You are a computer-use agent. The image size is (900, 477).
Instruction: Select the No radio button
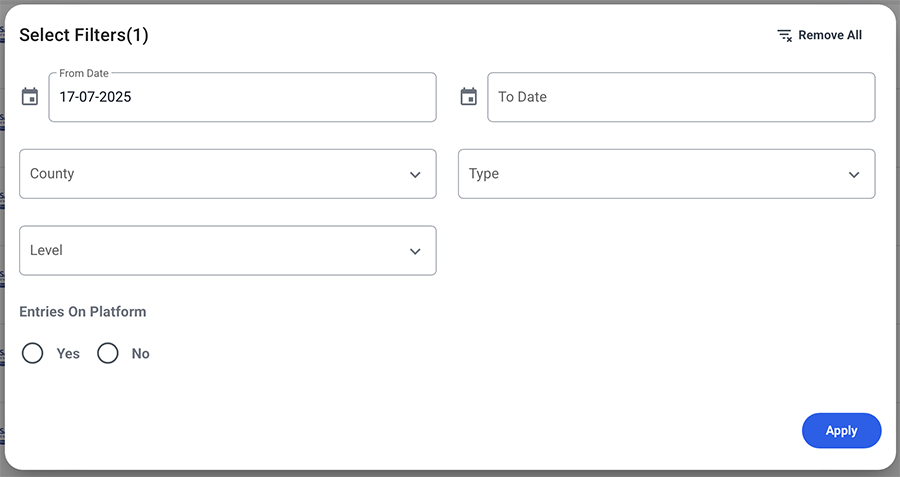[x=108, y=353]
